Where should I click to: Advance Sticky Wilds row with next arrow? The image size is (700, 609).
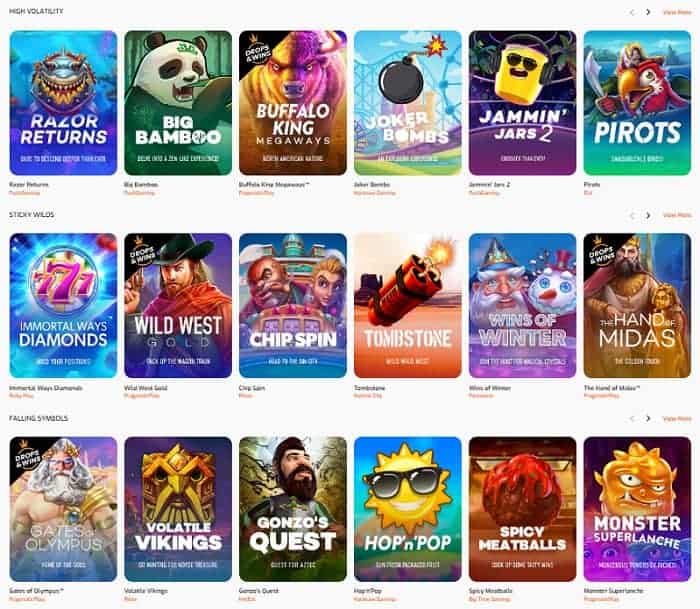coord(648,215)
